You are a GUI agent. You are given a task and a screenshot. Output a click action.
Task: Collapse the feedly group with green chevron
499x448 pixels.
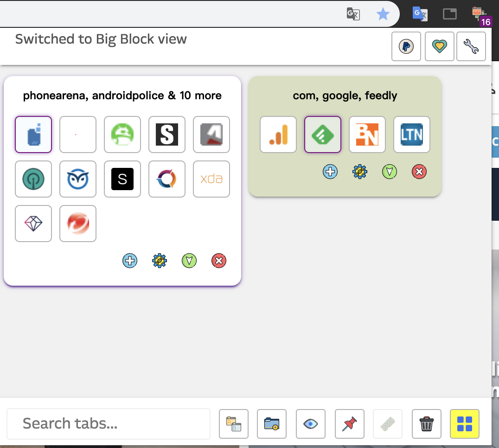click(x=390, y=172)
